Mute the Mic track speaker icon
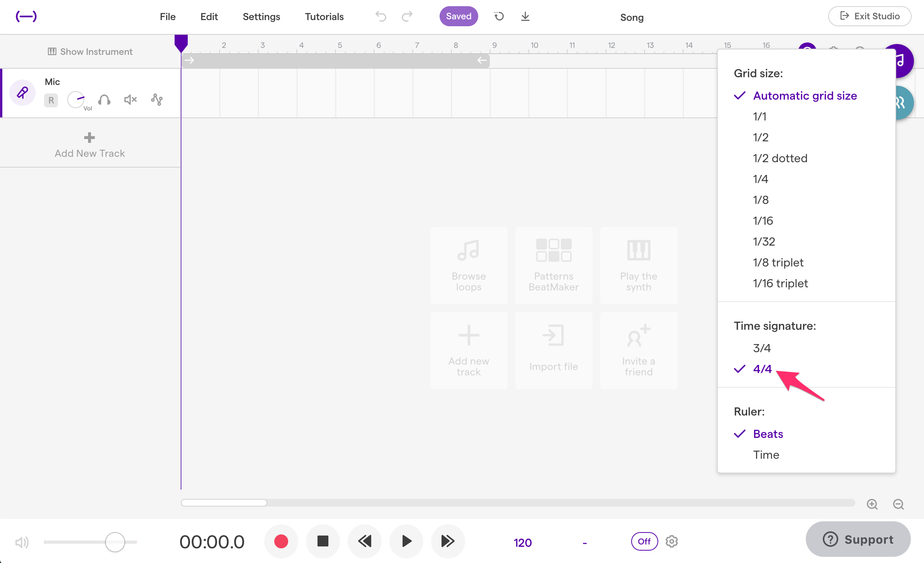Screen dimensions: 924x563 (x=129, y=100)
